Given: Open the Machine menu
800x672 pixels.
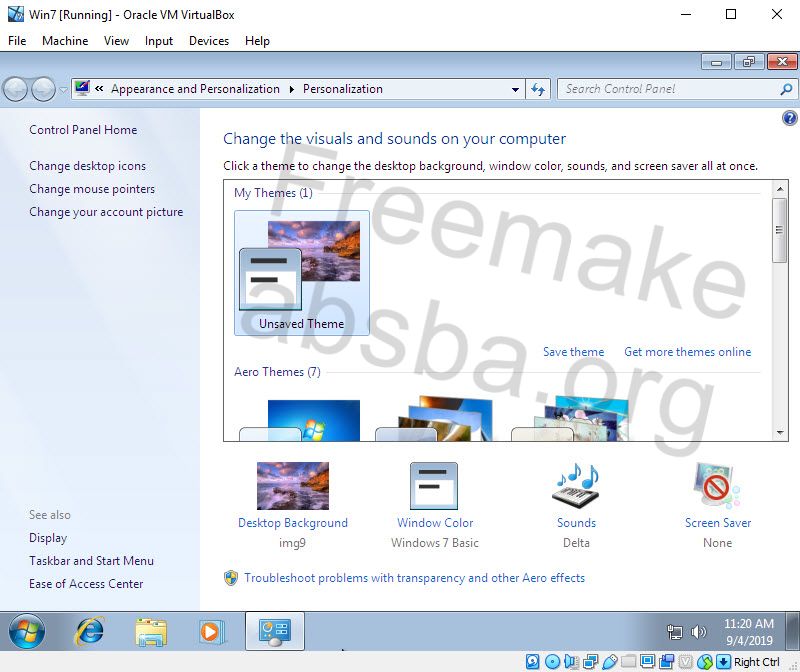Looking at the screenshot, I should [65, 41].
